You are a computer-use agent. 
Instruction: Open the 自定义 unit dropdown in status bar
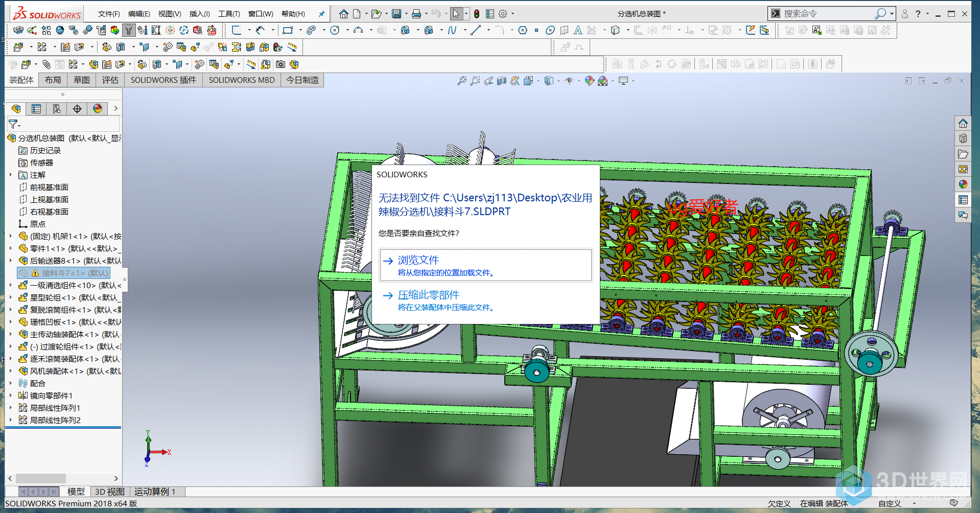point(914,503)
